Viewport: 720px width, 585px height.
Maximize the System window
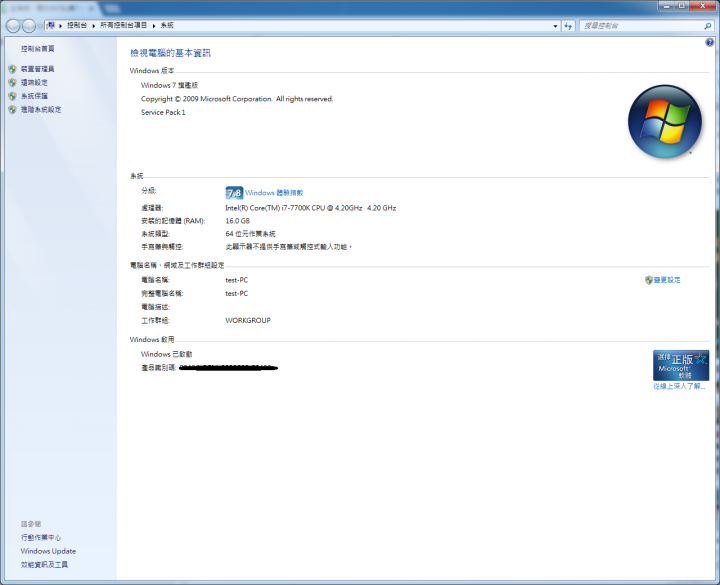click(x=681, y=6)
